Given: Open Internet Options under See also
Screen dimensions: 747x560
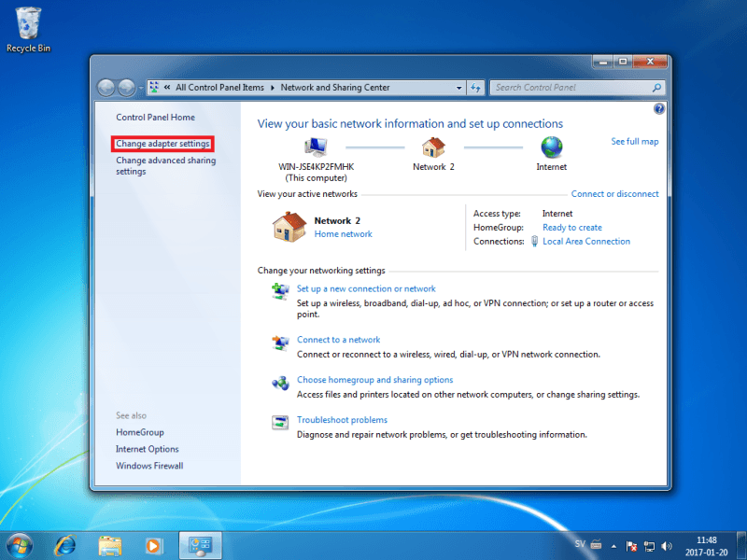Looking at the screenshot, I should (x=148, y=449).
